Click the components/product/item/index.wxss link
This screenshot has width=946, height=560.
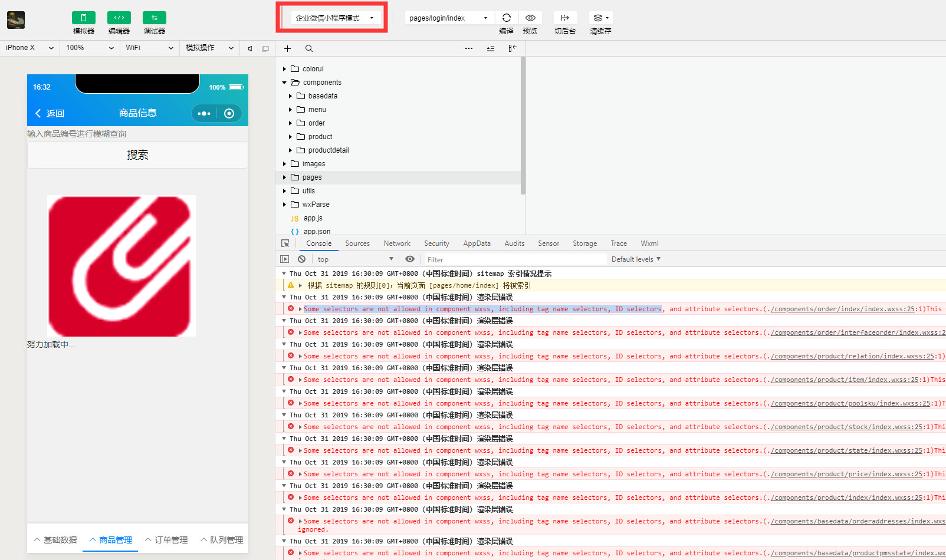[x=845, y=380]
